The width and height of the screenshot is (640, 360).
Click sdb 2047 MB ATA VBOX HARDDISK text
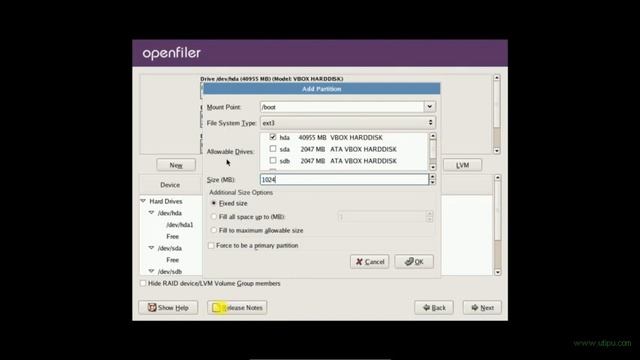tap(338, 161)
